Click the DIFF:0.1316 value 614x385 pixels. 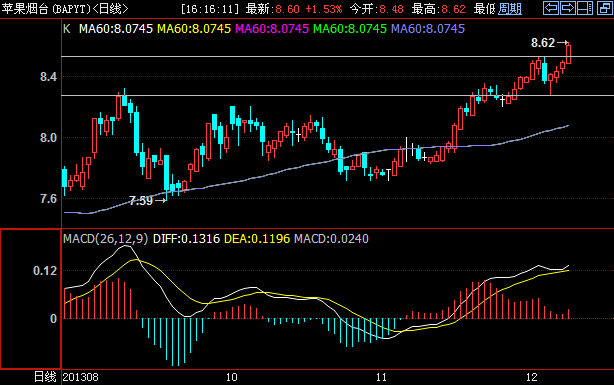click(x=186, y=239)
